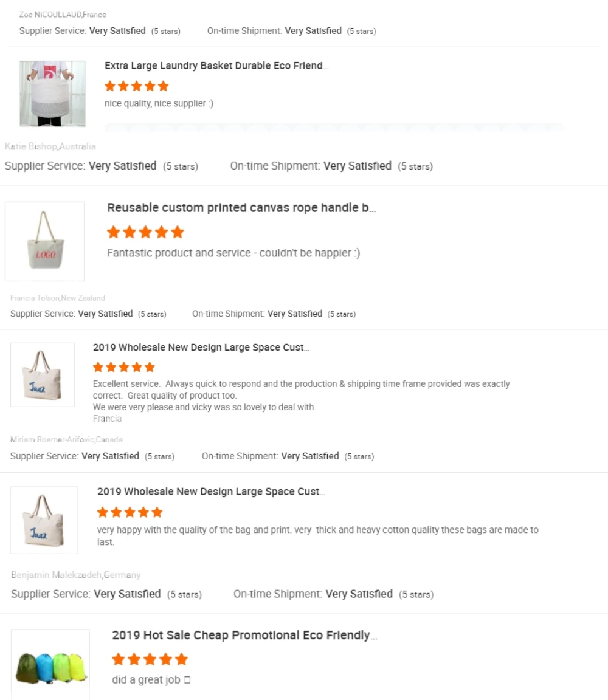
Task: Select reviewer name Benjamin Malekzadeh, Germany
Action: click(x=76, y=575)
